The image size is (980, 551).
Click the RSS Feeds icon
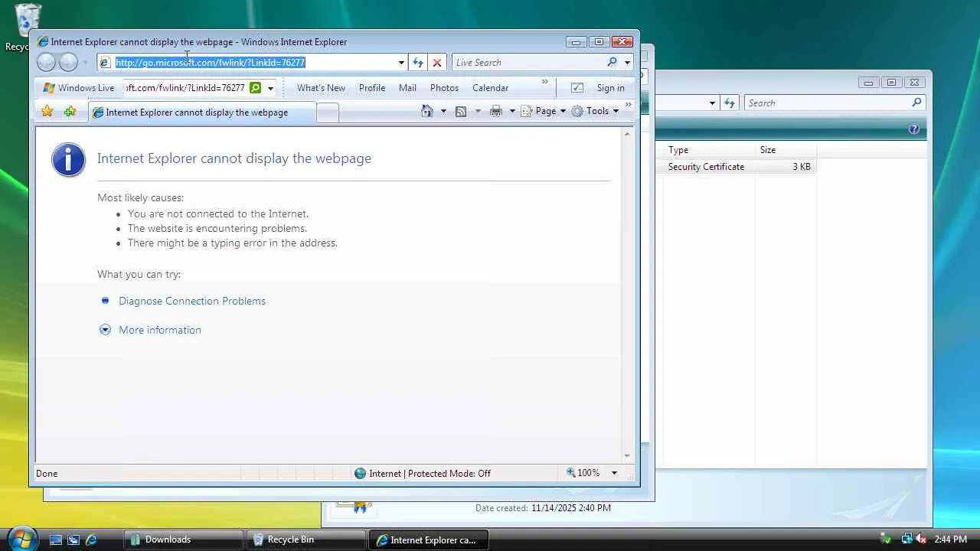(461, 112)
